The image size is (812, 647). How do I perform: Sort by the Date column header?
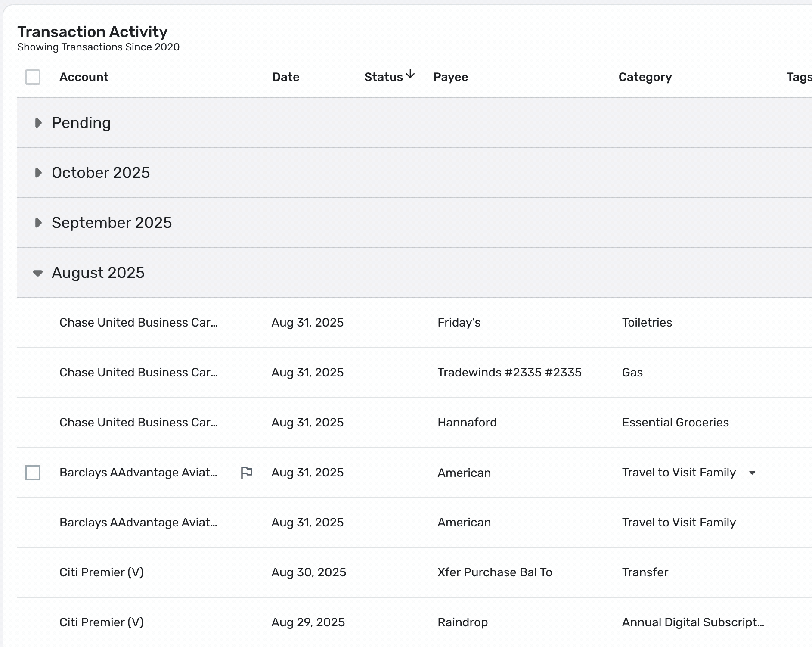click(285, 77)
